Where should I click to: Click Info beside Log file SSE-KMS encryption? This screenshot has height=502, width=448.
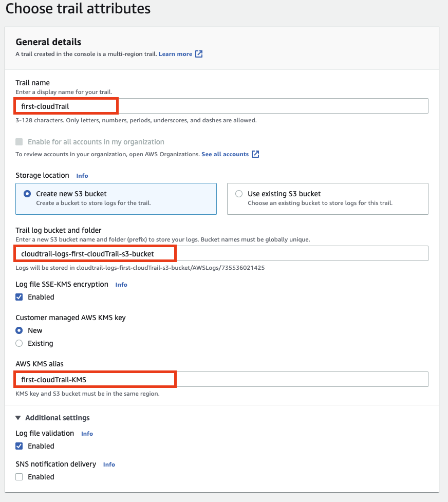[x=121, y=284]
